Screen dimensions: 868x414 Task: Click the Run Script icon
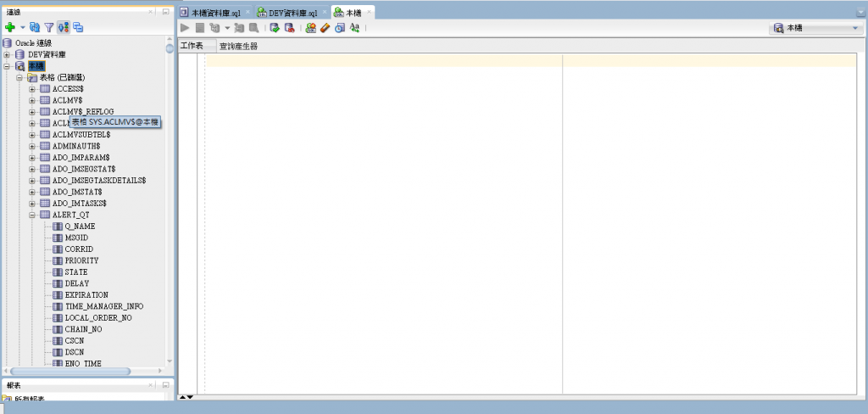point(200,28)
